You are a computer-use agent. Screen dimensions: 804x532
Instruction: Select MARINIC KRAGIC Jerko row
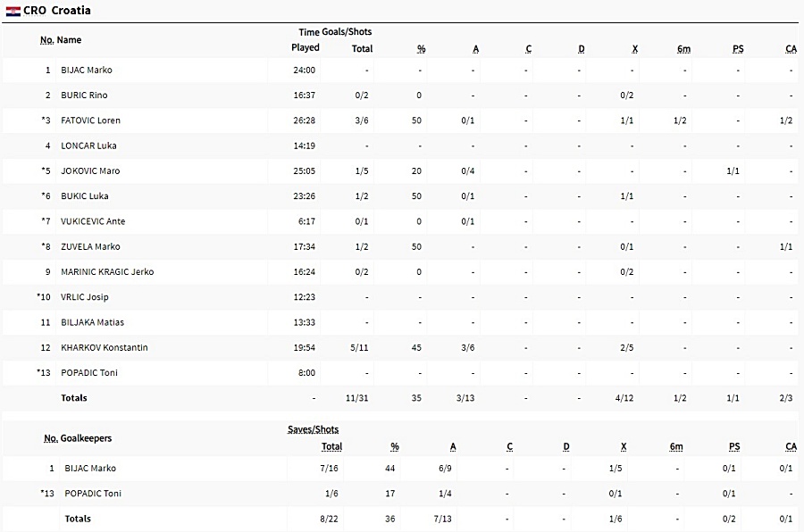click(402, 271)
